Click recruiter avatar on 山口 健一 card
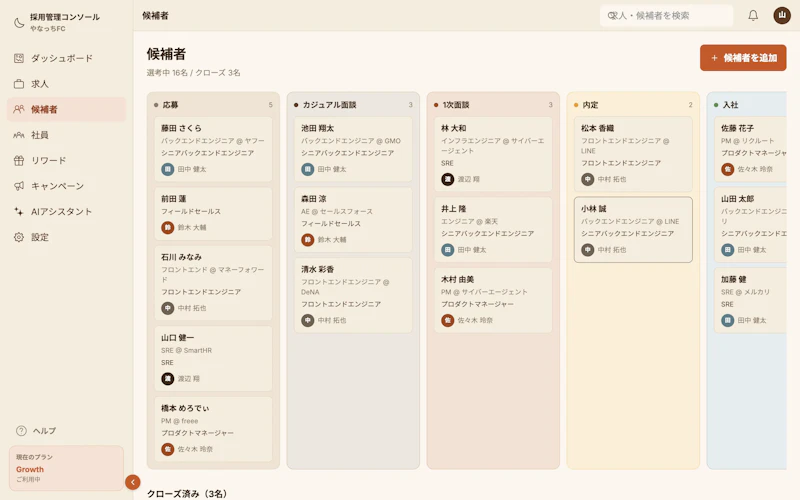Screen dimensions: 800x500 [168, 379]
